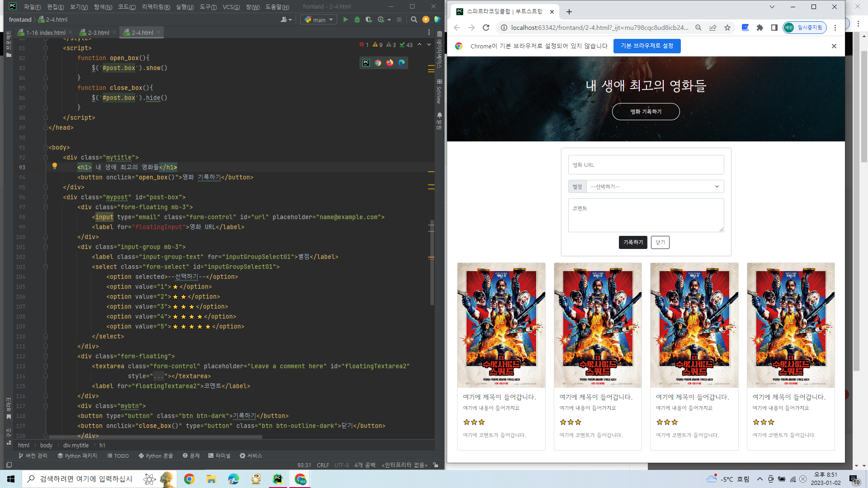Click the share page icon in Chrome address bar
Viewport: 868px width, 488px height.
tap(713, 28)
